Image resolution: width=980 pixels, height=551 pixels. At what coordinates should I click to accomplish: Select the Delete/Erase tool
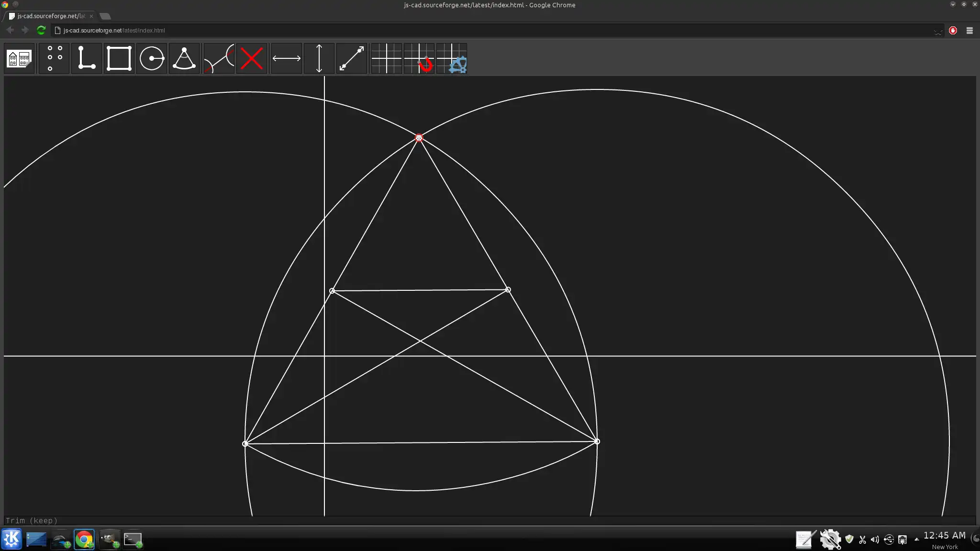pyautogui.click(x=252, y=58)
